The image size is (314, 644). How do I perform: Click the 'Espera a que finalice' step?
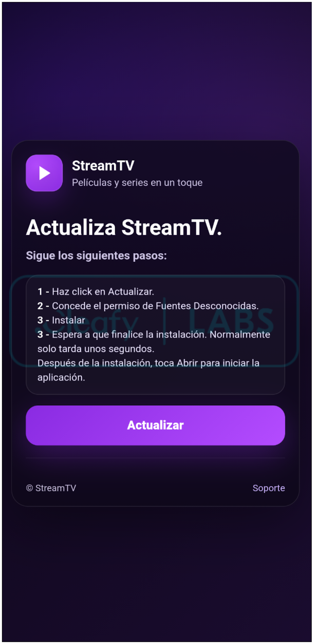154,334
